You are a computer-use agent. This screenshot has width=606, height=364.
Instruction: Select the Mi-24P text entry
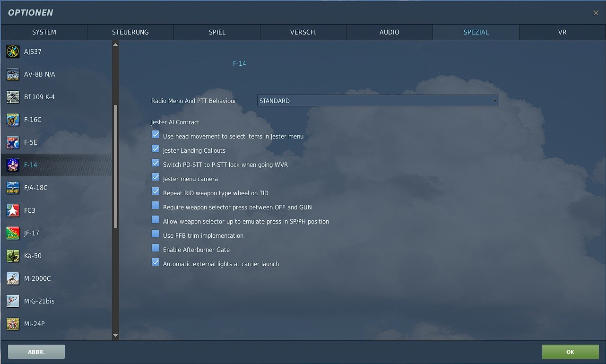click(34, 324)
